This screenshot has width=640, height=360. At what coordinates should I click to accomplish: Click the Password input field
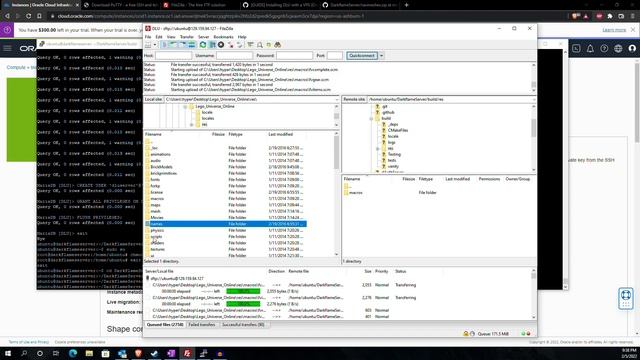pyautogui.click(x=294, y=56)
